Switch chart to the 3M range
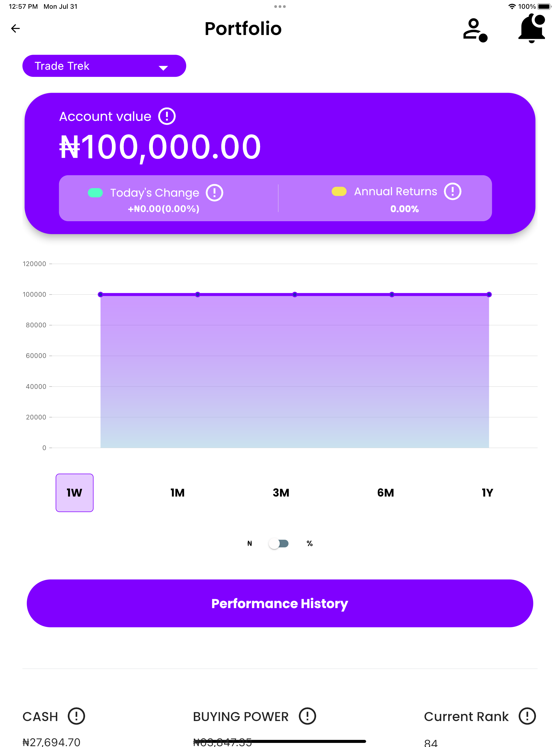Screen dimensions: 560x747 point(281,493)
